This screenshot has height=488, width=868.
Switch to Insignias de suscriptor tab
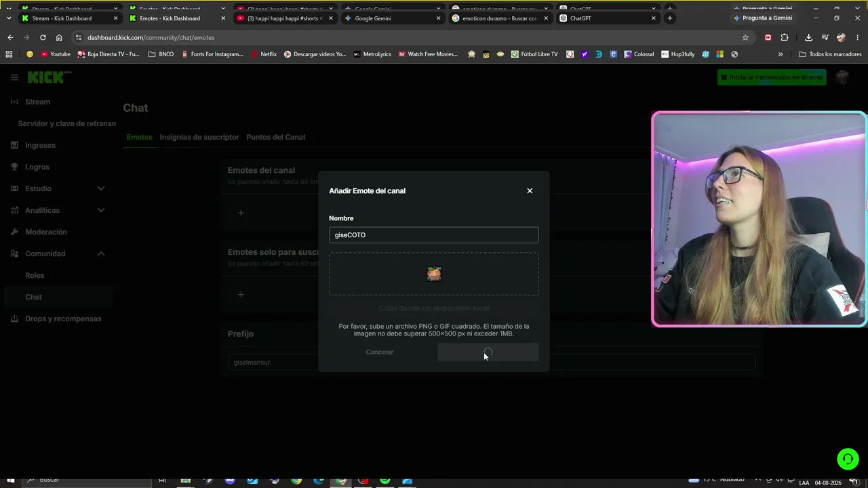tap(199, 137)
